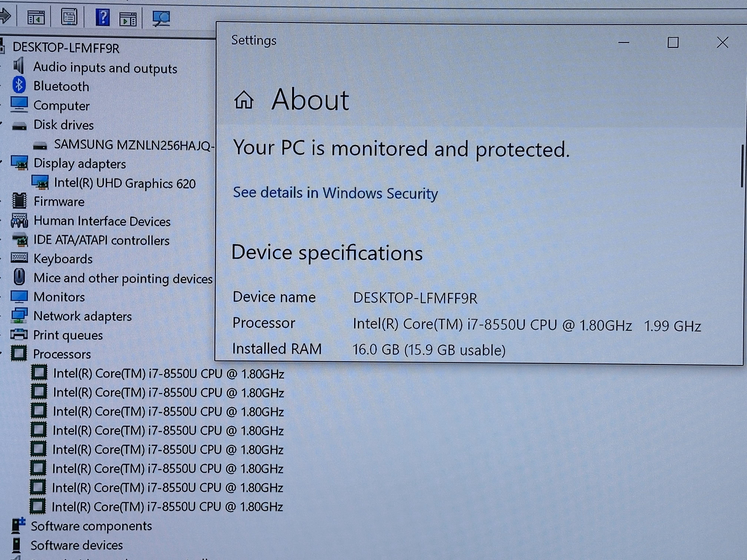747x560 pixels.
Task: Open See details in Windows Security link
Action: (335, 193)
